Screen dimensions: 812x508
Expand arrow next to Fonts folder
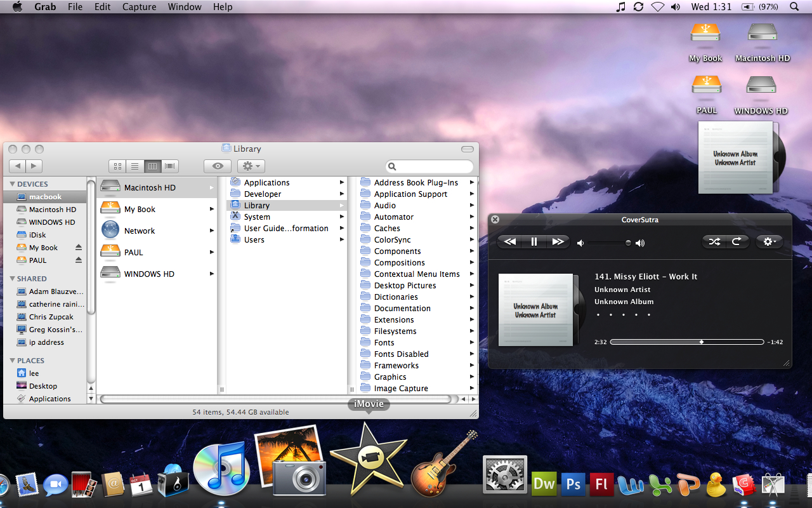(471, 343)
